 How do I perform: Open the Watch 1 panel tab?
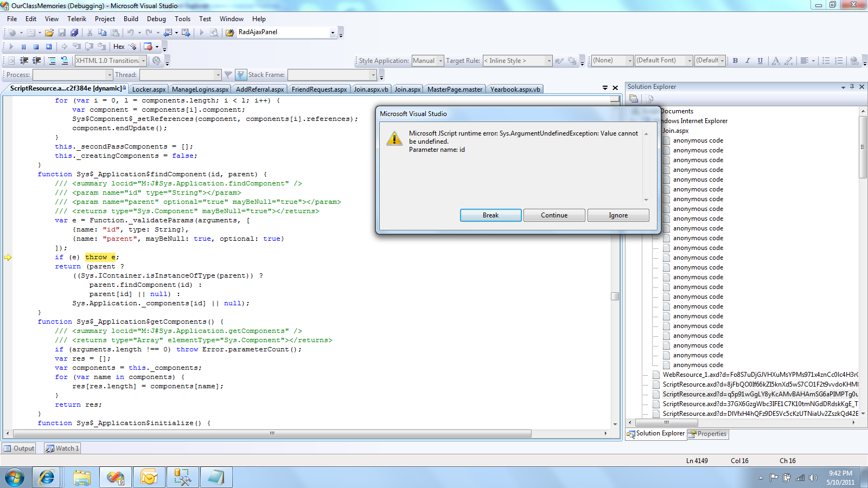[62, 448]
